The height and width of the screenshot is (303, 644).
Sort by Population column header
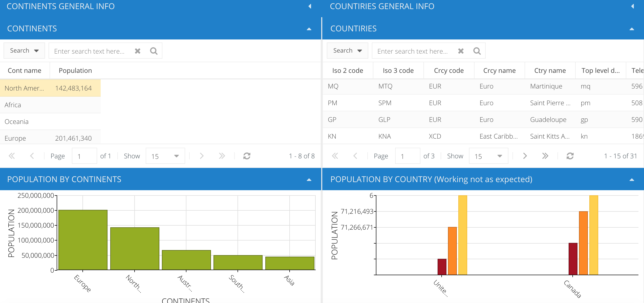tap(75, 71)
